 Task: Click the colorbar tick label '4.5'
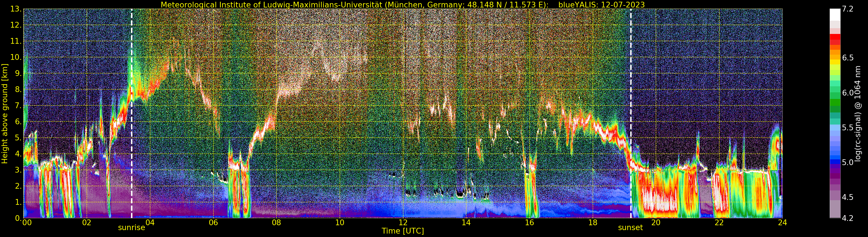point(848,197)
